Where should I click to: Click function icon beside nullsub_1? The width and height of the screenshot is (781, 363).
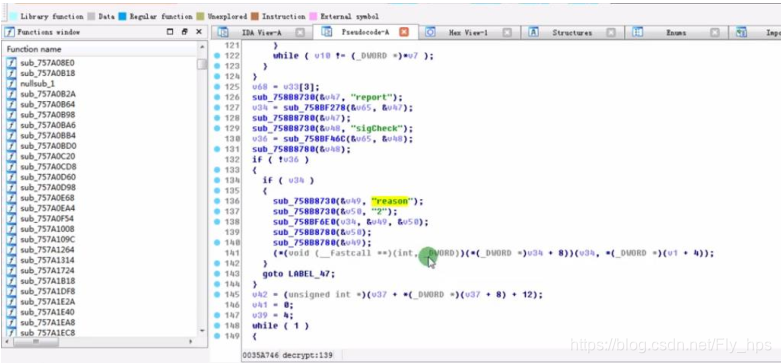coord(11,84)
